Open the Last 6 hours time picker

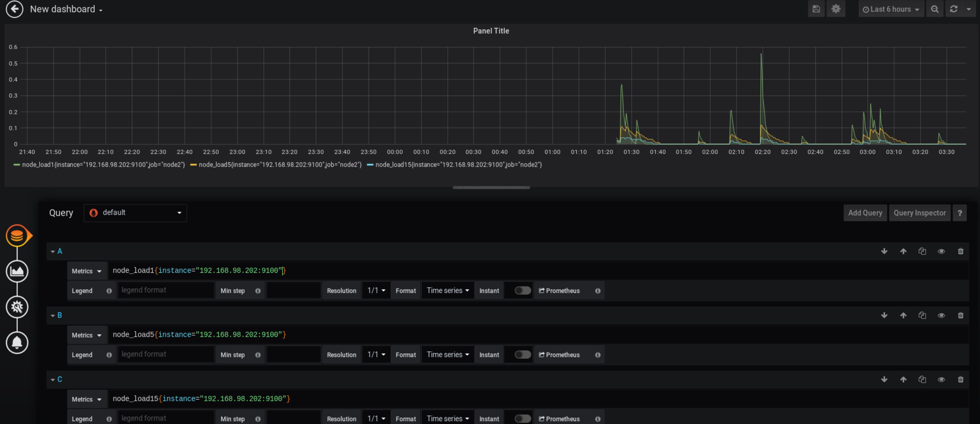tap(891, 9)
